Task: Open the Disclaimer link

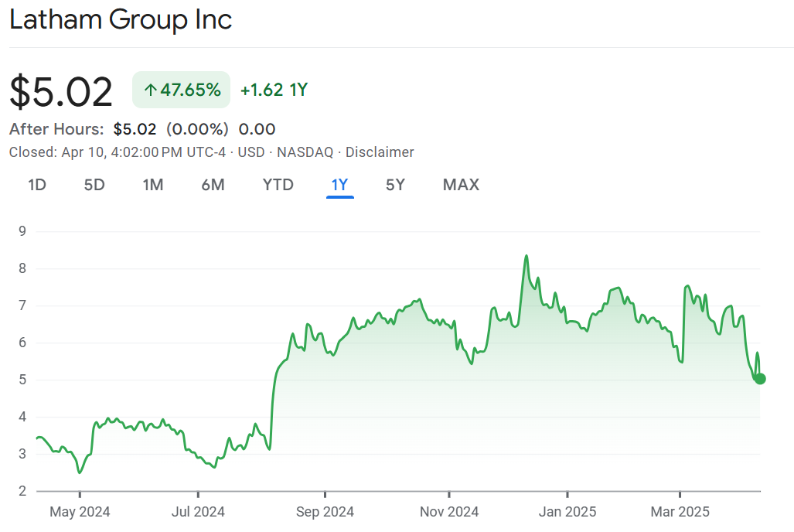Action: pos(379,152)
